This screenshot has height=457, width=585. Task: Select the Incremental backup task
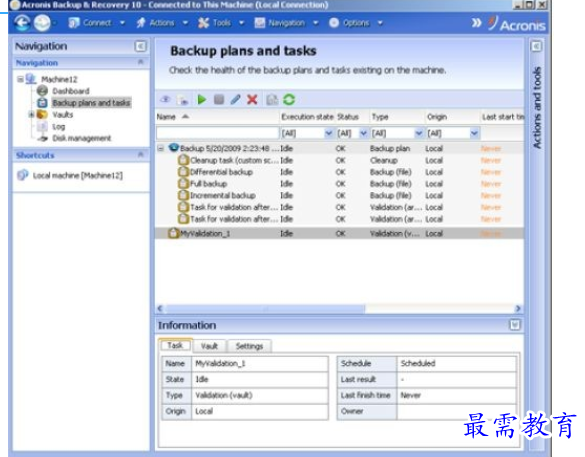click(x=340, y=195)
